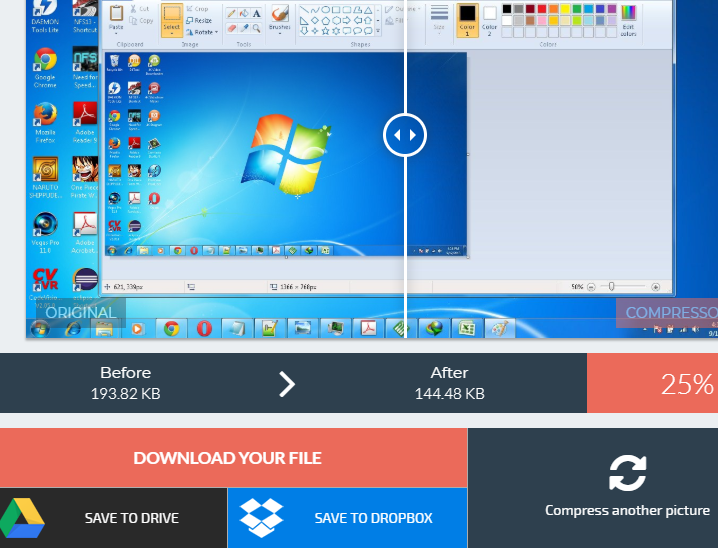This screenshot has height=548, width=718.
Task: Click the Color 2 button in Paint
Action: tap(490, 20)
